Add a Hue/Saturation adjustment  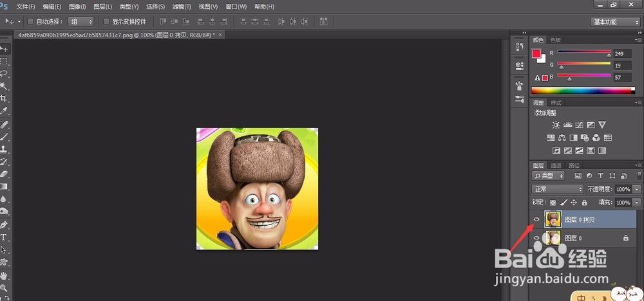click(x=551, y=138)
